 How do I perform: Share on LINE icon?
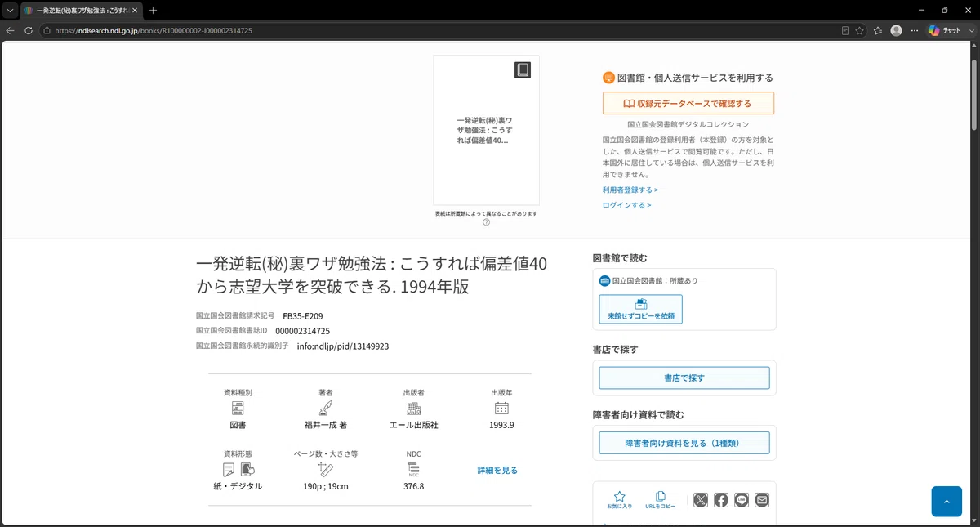742,500
